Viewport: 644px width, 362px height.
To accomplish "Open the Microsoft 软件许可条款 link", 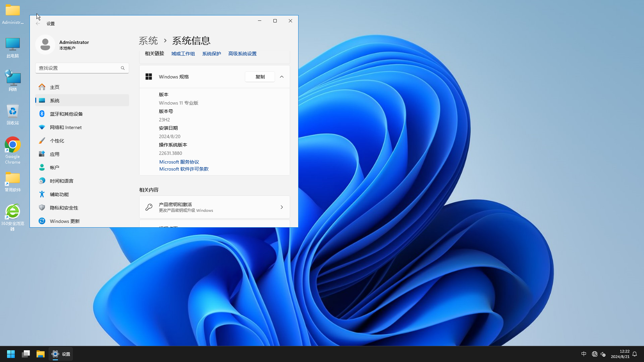I will (184, 169).
